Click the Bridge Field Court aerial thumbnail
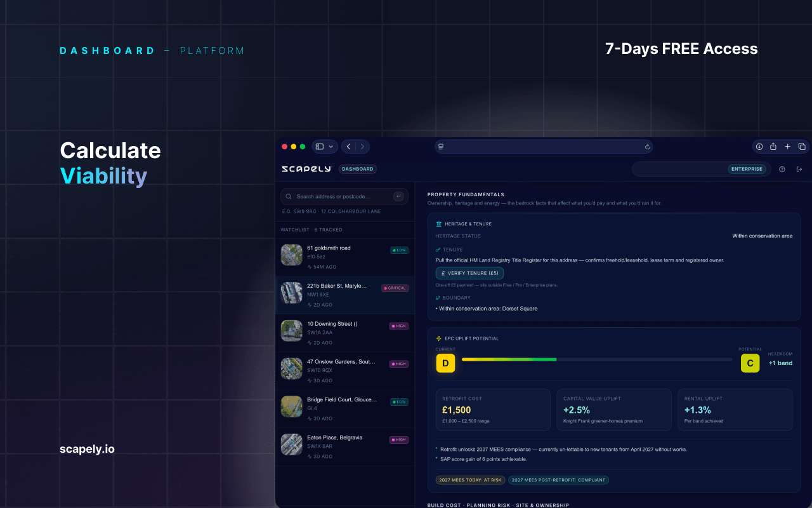This screenshot has height=508, width=812. pos(292,406)
